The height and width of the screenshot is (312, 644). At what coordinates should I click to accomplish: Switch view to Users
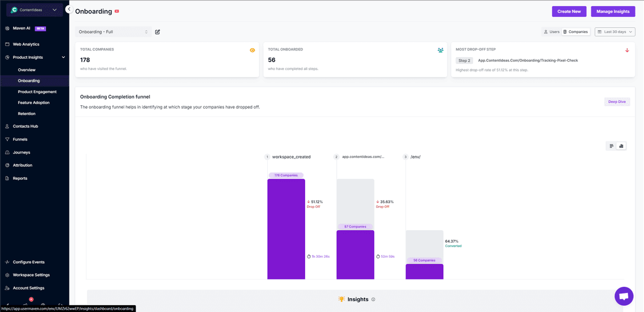pyautogui.click(x=552, y=32)
